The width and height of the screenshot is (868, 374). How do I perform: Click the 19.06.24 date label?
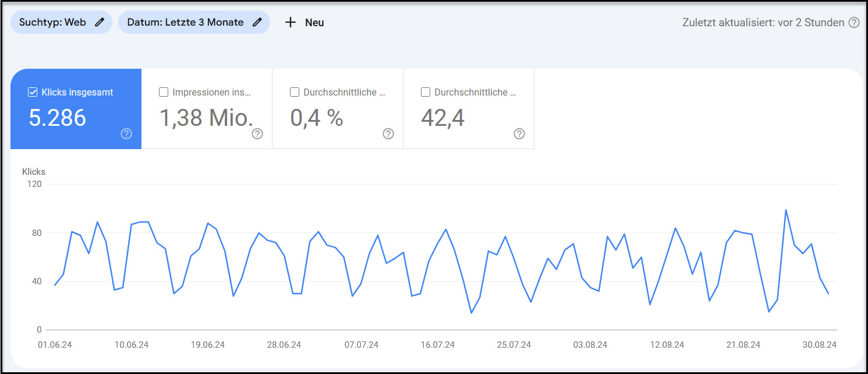(208, 345)
